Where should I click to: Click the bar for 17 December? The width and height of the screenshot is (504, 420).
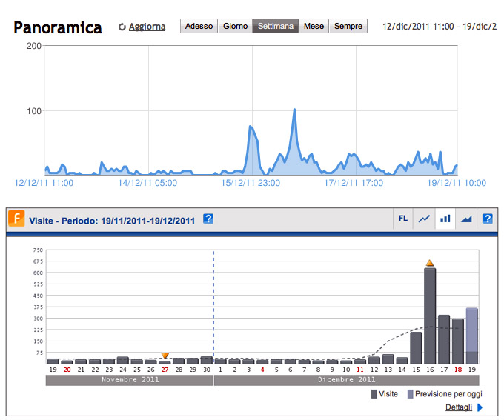coord(444,340)
